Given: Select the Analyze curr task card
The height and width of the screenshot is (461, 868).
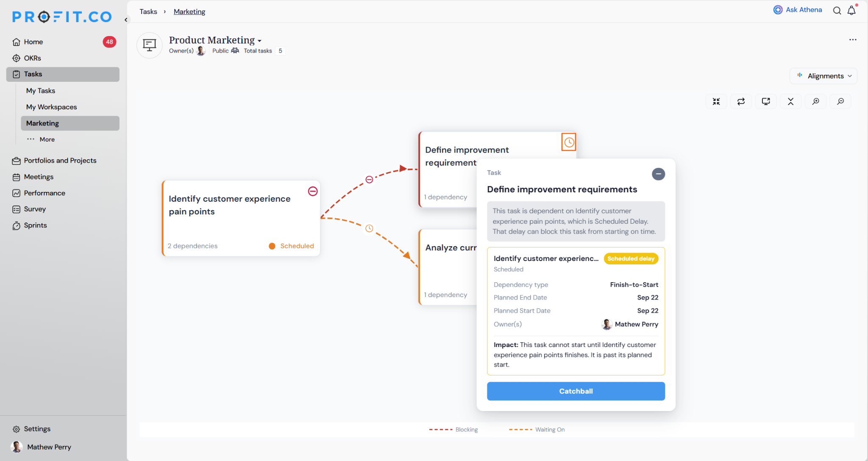Looking at the screenshot, I should tap(448, 267).
